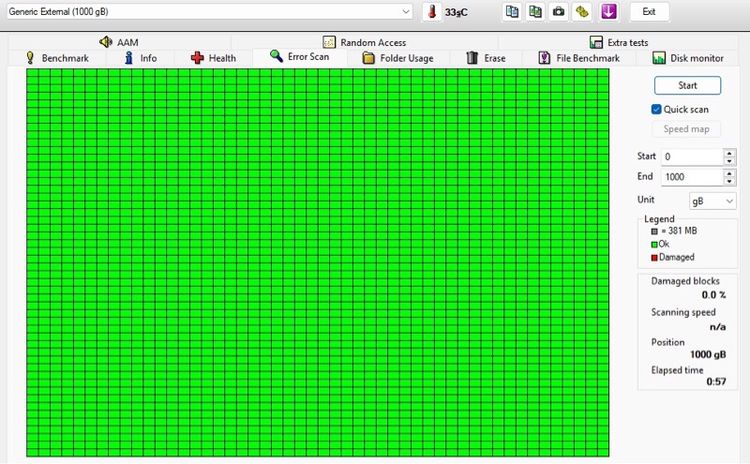750x464 pixels.
Task: Open the Extra tests tab
Action: (618, 42)
